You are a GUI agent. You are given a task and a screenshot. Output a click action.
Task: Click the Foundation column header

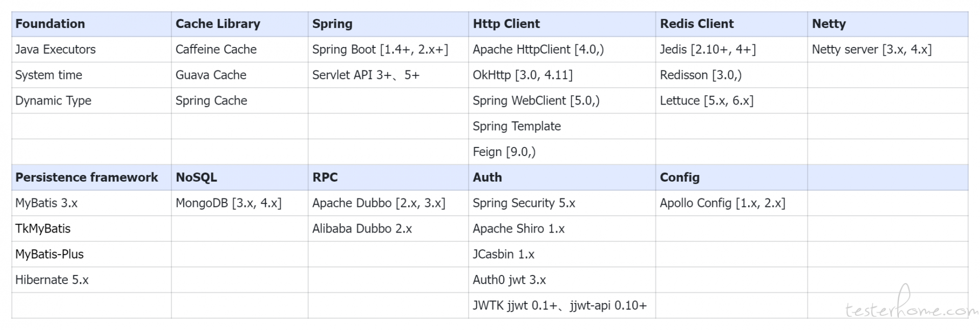pos(91,24)
